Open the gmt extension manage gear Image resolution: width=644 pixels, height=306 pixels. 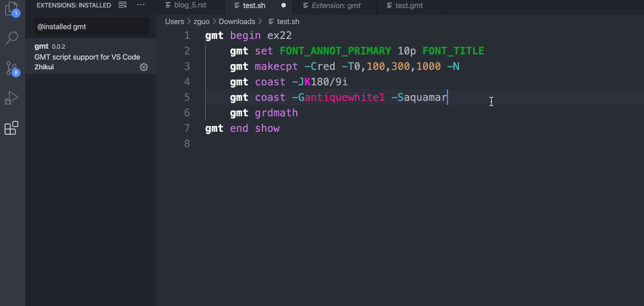[144, 67]
